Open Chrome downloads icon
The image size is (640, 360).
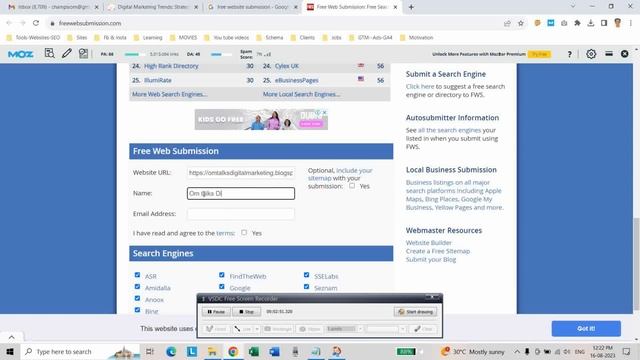(x=591, y=23)
